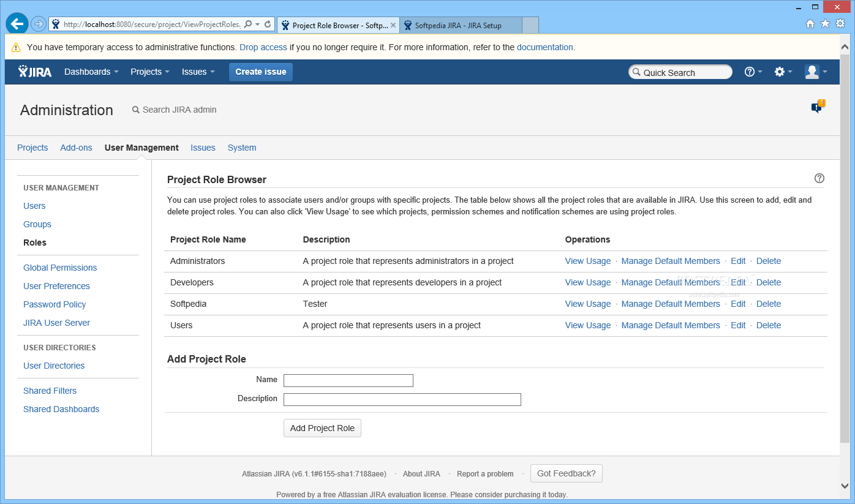Click the search magnifier in address bar
The width and height of the screenshot is (855, 504).
(x=248, y=24)
